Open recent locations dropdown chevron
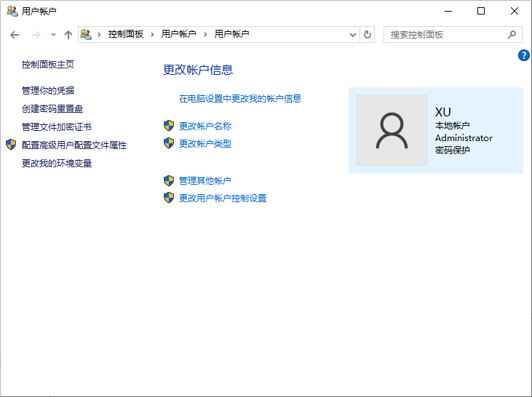This screenshot has height=397, width=532. tap(53, 34)
